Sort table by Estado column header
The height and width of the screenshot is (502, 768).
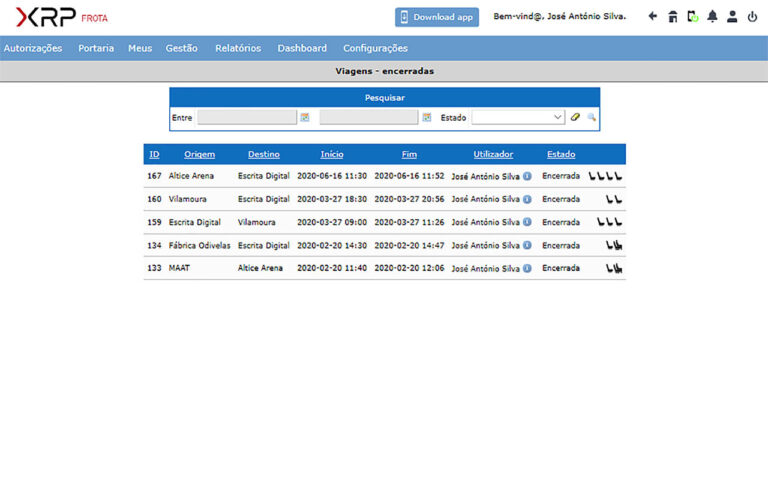561,154
